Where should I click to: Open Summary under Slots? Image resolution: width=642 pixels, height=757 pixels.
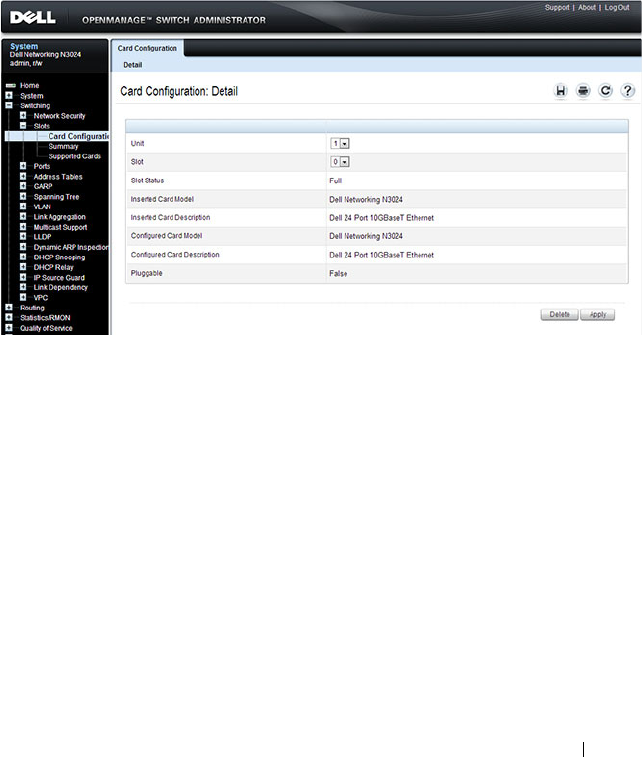[x=63, y=146]
